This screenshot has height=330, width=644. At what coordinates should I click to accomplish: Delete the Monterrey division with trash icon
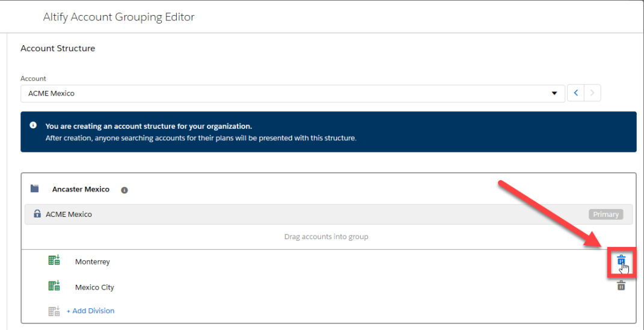pos(621,260)
